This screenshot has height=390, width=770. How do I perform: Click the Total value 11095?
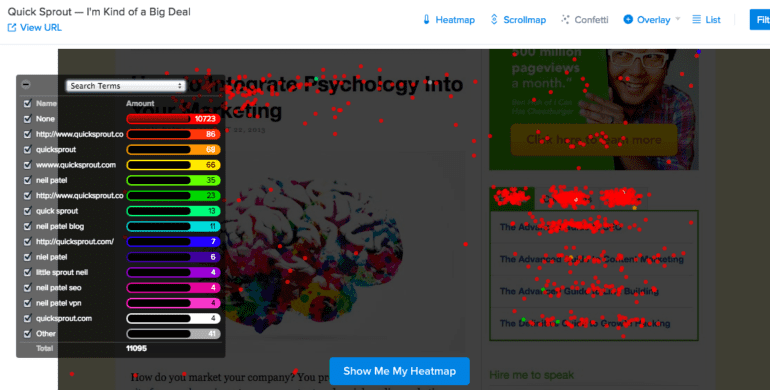click(x=136, y=348)
